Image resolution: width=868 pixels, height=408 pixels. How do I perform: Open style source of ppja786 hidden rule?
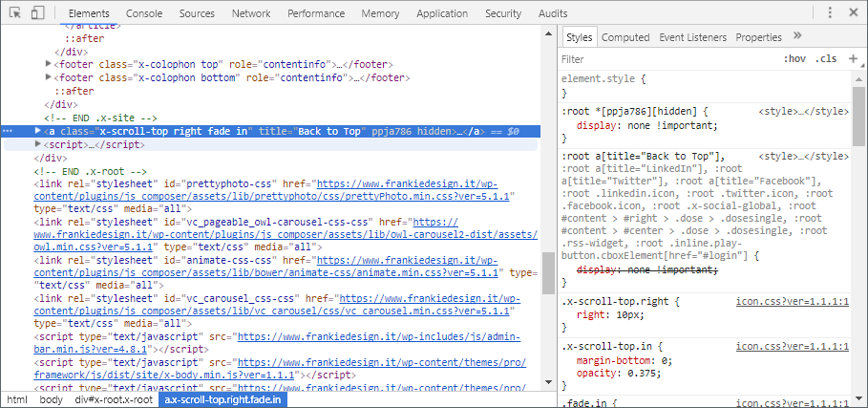click(x=803, y=111)
